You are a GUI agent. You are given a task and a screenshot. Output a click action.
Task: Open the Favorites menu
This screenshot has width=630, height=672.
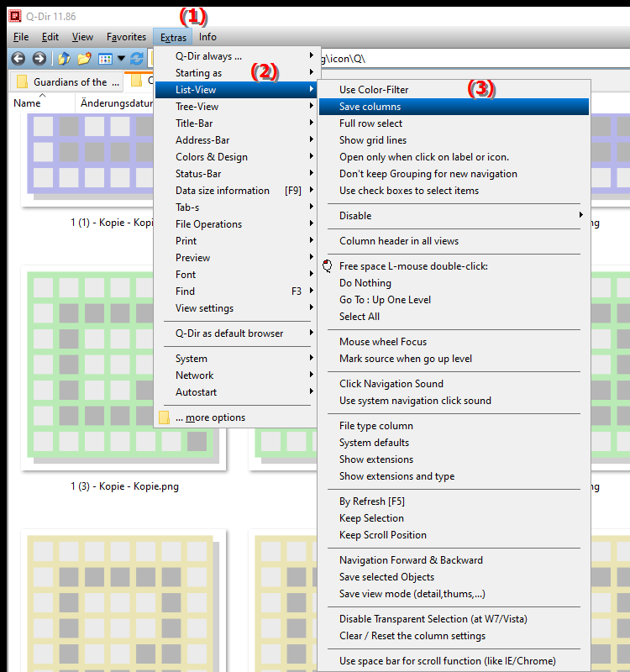point(126,37)
